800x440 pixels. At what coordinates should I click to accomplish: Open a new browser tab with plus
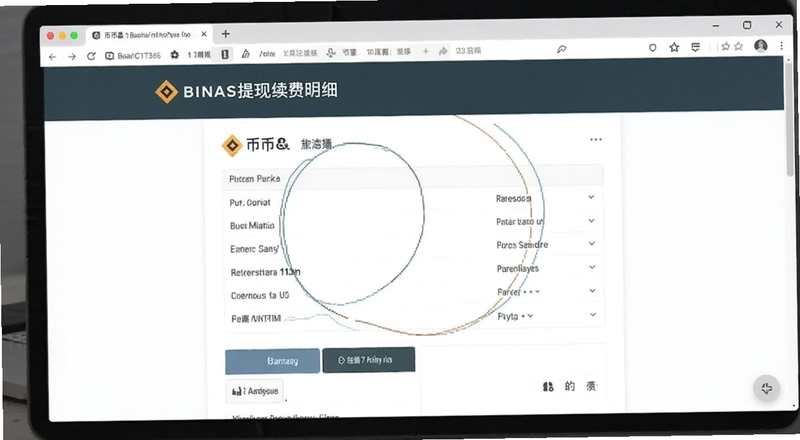tap(226, 34)
